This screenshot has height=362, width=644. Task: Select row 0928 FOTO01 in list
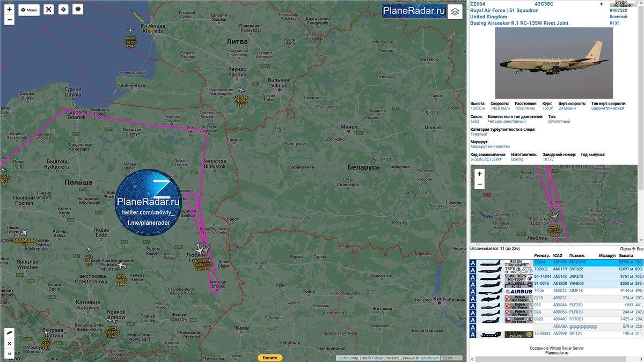[557, 319]
